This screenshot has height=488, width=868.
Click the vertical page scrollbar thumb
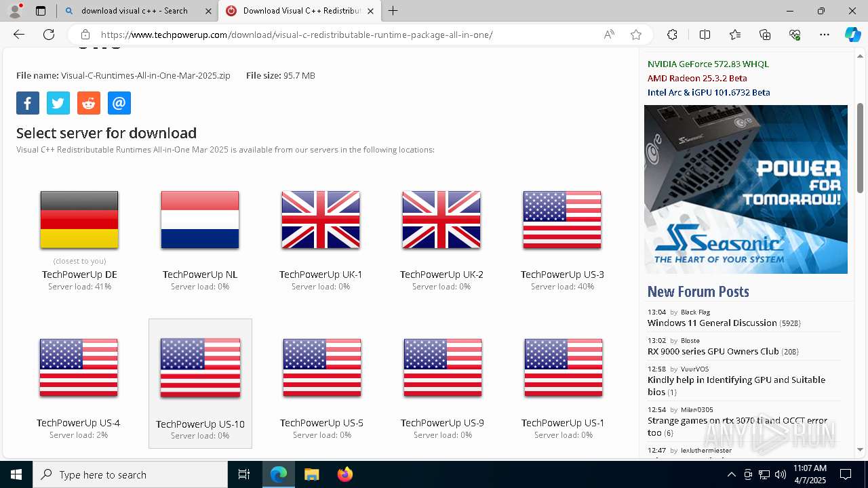[x=861, y=147]
